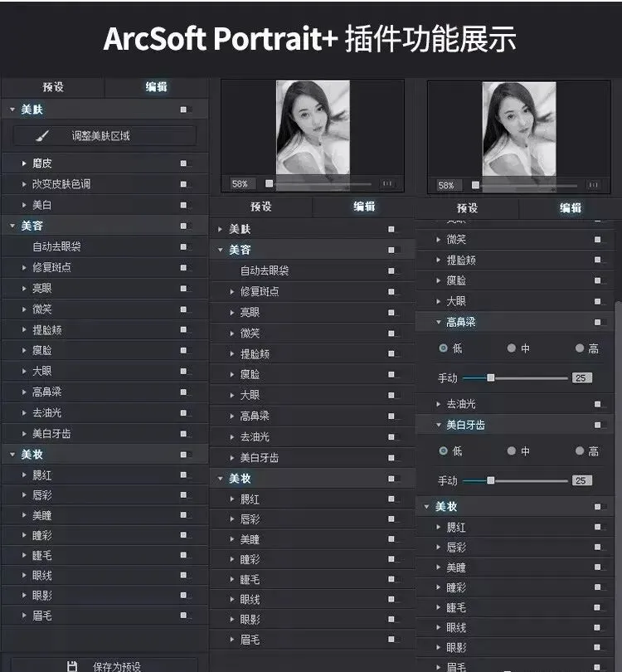Viewport: 622px width, 672px height.
Task: Click the 调整美肤区域 button
Action: pos(105,136)
